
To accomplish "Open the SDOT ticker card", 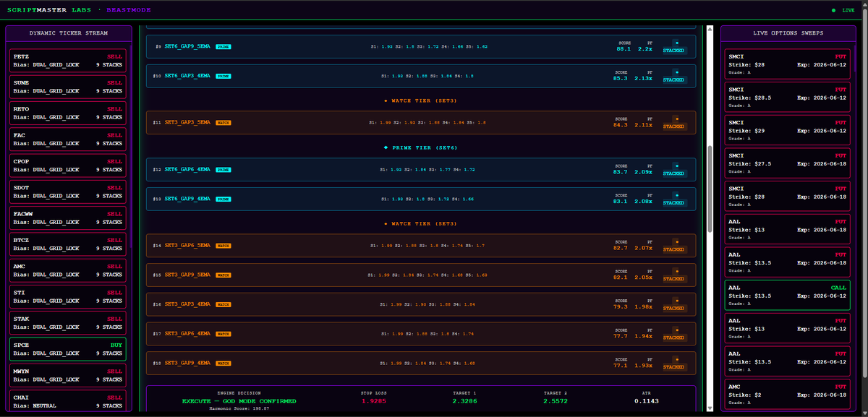I will pyautogui.click(x=68, y=192).
